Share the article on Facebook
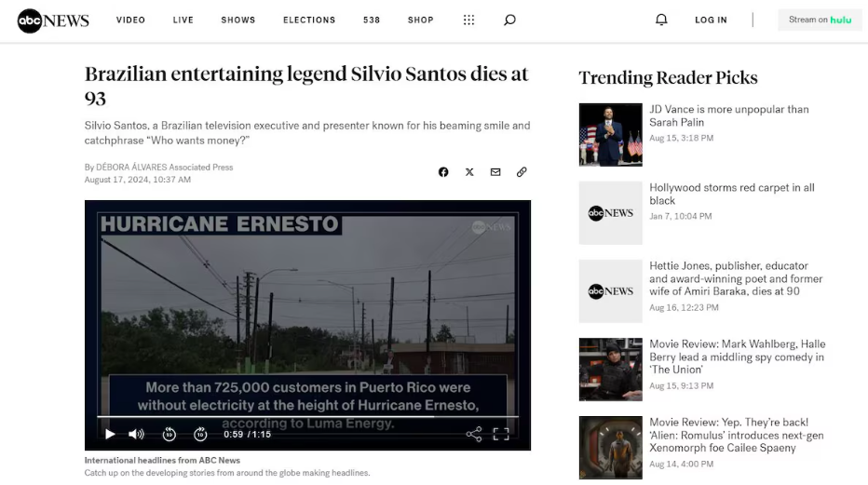The width and height of the screenshot is (868, 485). pyautogui.click(x=443, y=172)
